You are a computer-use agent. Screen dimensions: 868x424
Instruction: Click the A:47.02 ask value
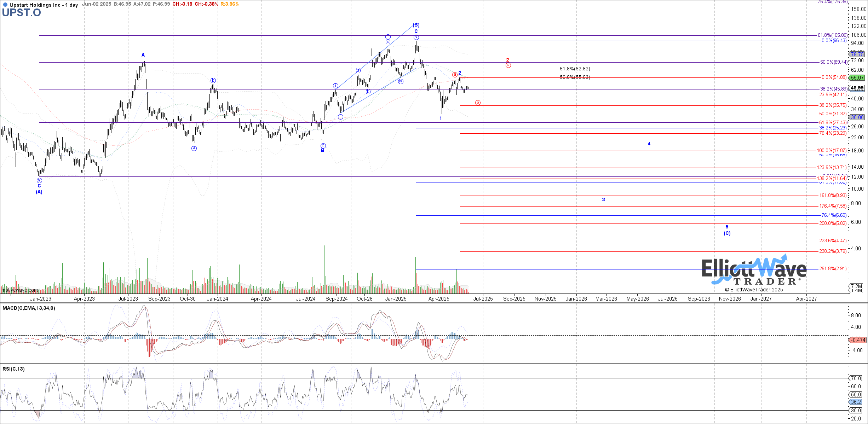tap(142, 4)
